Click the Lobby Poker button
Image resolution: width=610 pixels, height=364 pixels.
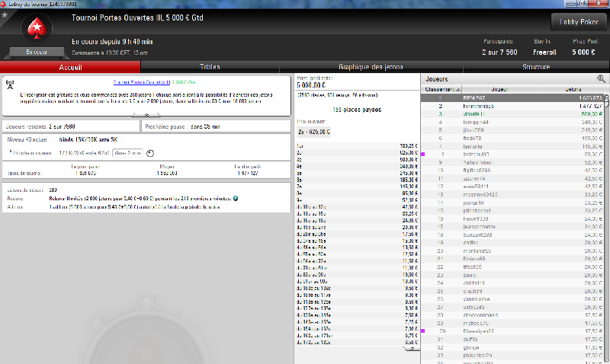(579, 22)
